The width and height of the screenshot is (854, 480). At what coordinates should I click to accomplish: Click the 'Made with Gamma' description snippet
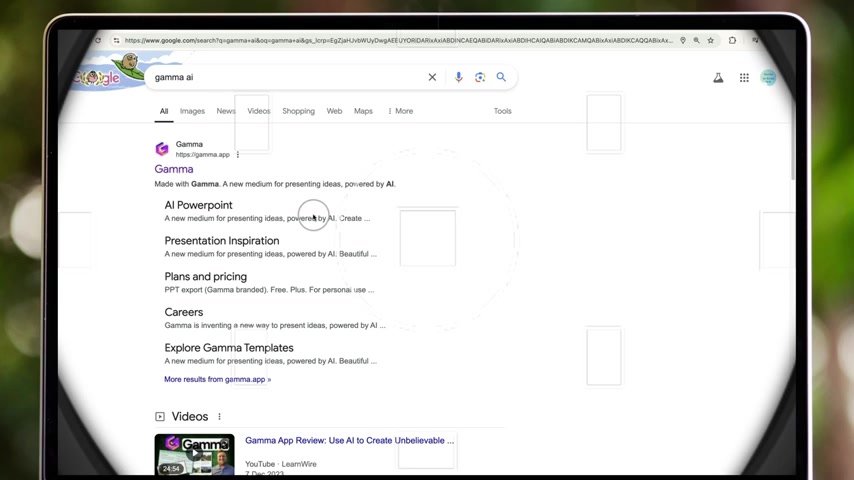click(x=274, y=184)
